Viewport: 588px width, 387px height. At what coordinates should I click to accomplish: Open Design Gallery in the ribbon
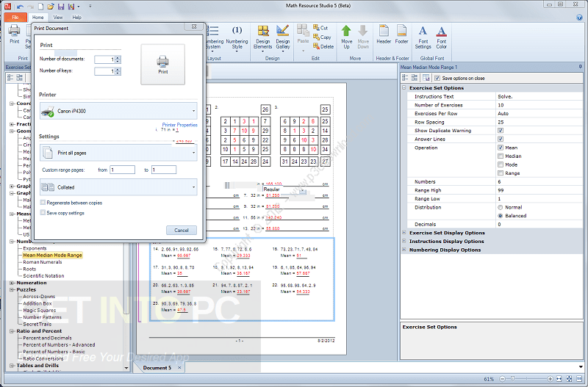(x=283, y=38)
